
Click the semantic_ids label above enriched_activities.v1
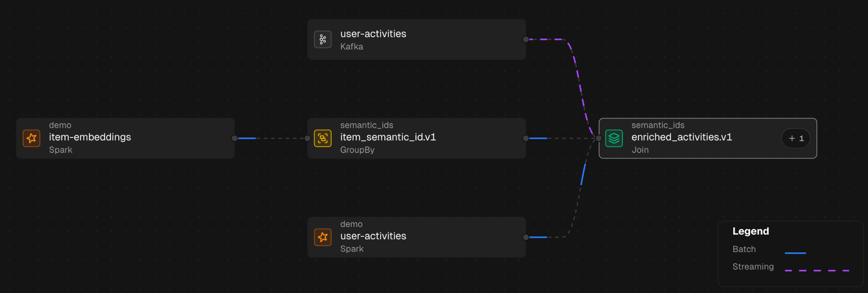[x=658, y=125]
